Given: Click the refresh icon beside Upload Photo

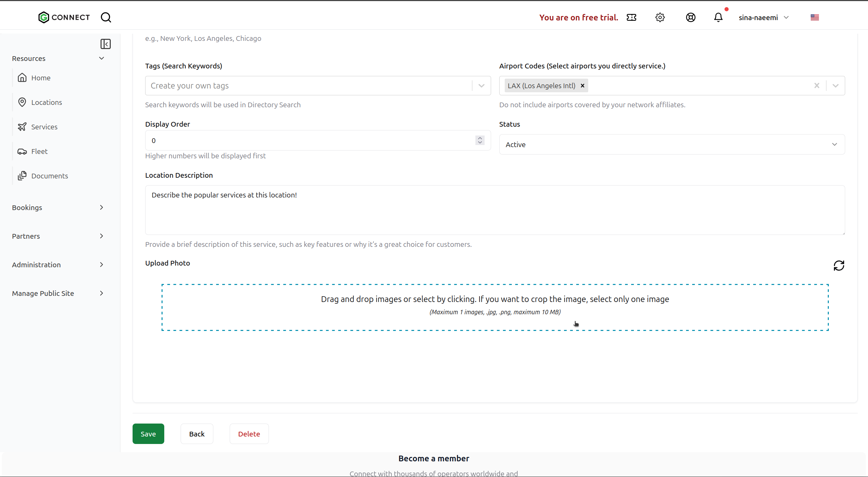Looking at the screenshot, I should pyautogui.click(x=839, y=266).
